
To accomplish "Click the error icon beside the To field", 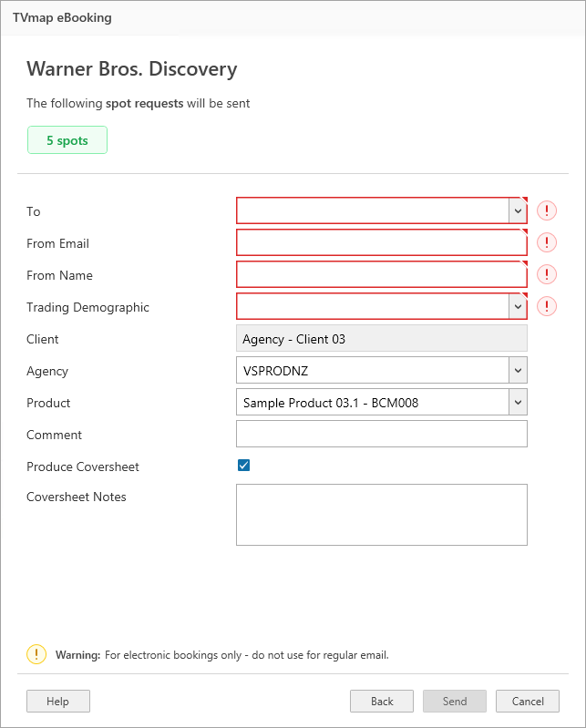I will 547,210.
